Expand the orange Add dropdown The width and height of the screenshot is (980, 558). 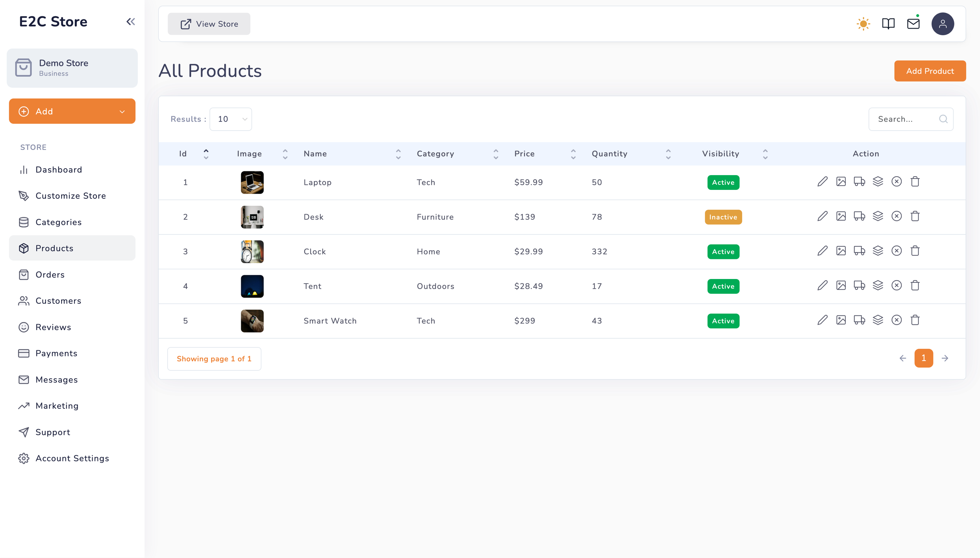pos(72,112)
